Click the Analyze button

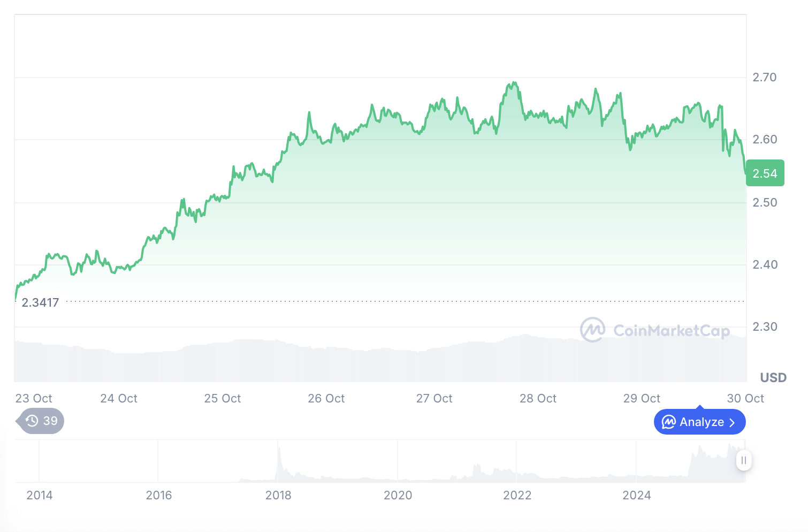click(699, 422)
